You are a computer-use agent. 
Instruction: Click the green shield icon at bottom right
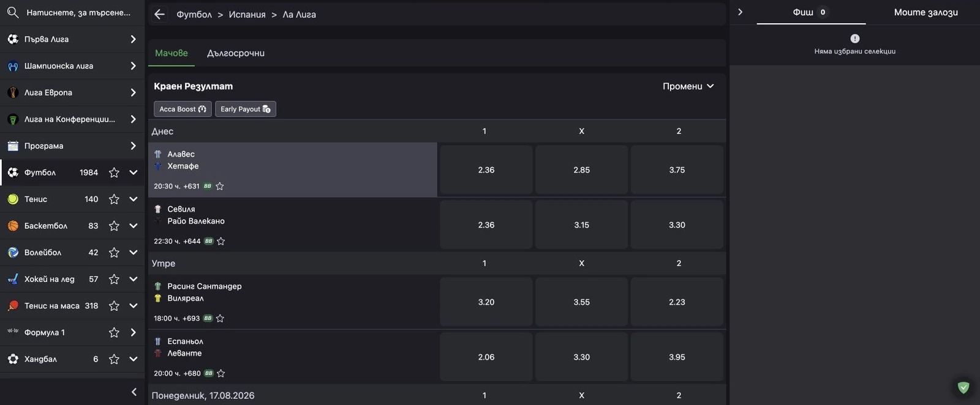click(963, 387)
